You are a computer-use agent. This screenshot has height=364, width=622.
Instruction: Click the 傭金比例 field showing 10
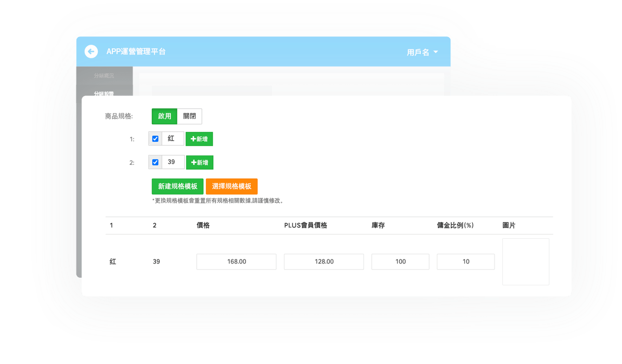pyautogui.click(x=465, y=262)
